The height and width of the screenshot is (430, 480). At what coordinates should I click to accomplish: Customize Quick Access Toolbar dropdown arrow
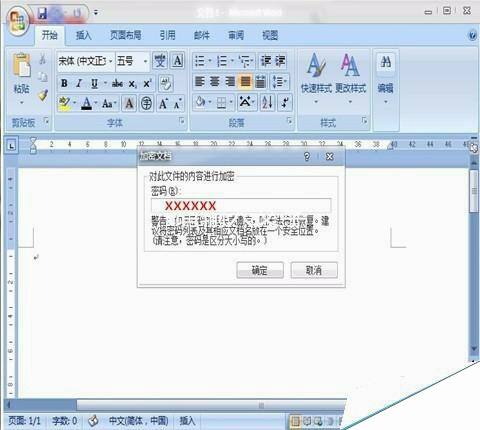click(x=96, y=13)
